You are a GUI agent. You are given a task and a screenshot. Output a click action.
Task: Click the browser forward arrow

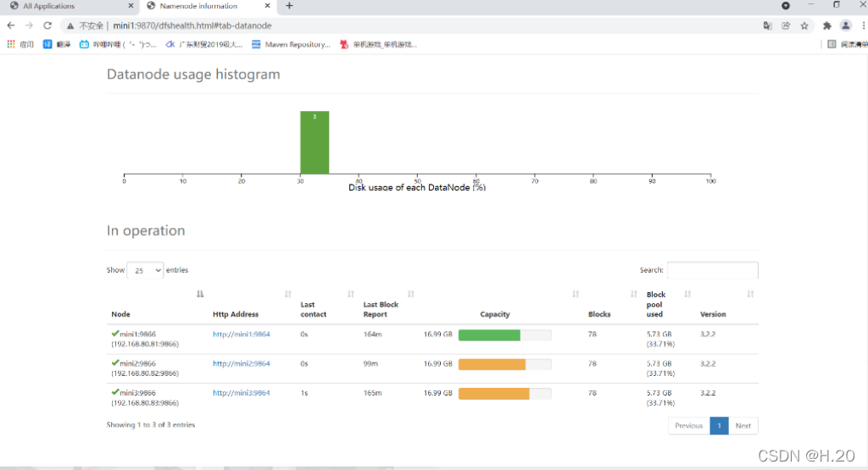pos(29,25)
